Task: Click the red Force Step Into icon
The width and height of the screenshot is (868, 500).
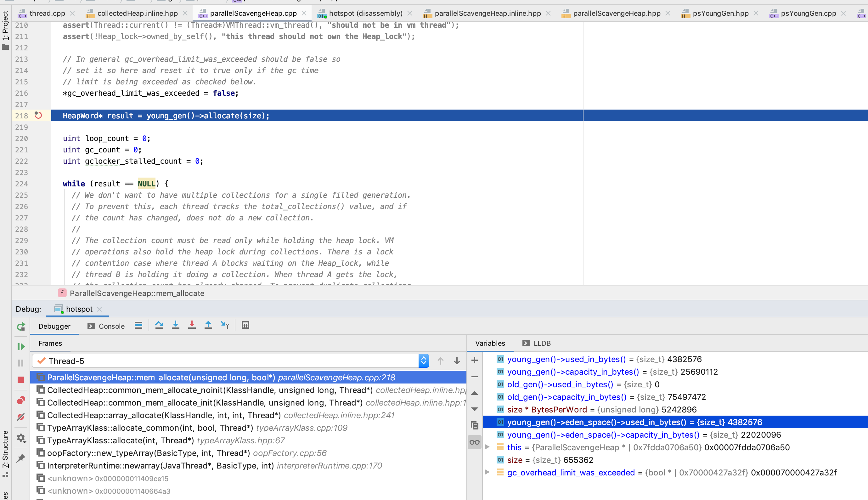Action: point(192,325)
